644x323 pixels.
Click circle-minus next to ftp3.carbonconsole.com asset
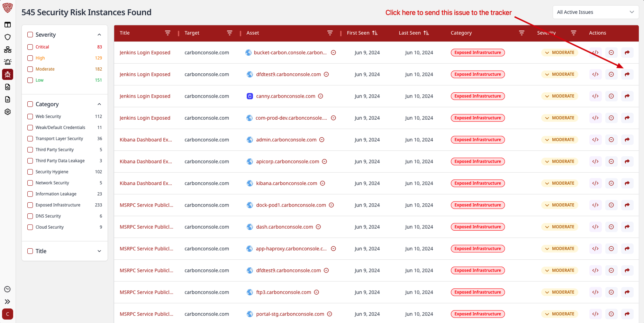tap(316, 292)
